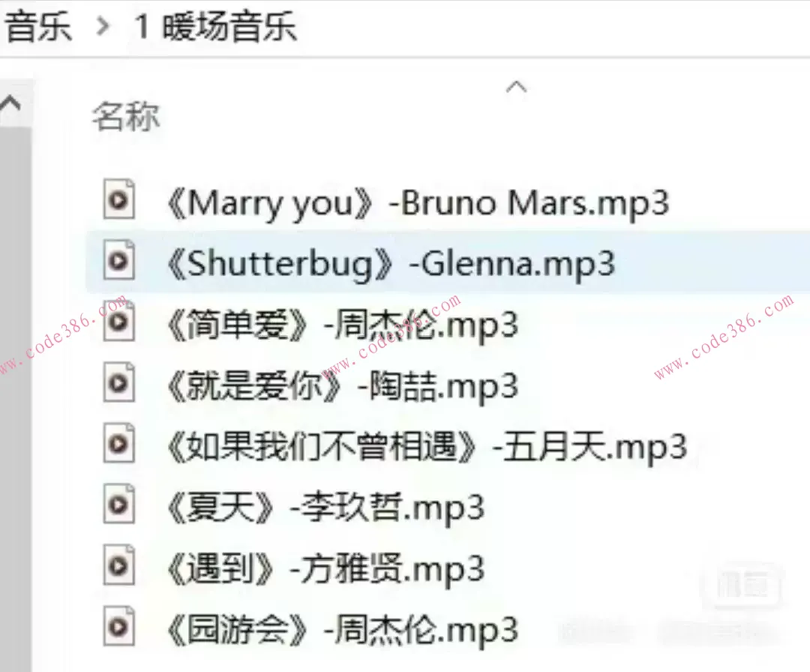This screenshot has height=672, width=810.
Task: Click the 夏天 mp3 file icon
Action: click(118, 505)
